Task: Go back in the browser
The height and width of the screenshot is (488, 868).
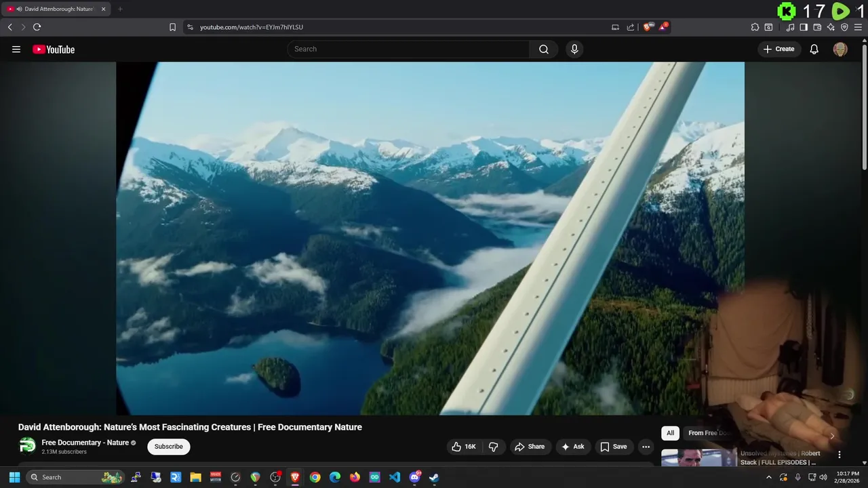Action: point(9,27)
